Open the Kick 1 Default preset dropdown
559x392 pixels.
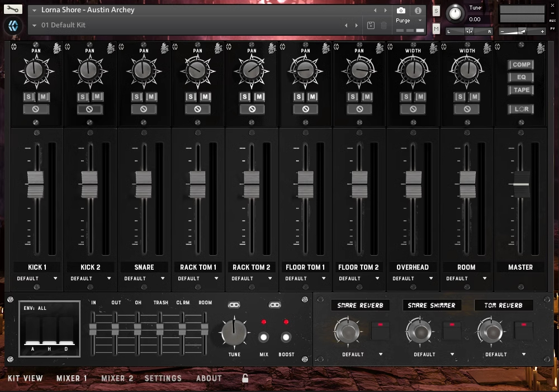[37, 279]
